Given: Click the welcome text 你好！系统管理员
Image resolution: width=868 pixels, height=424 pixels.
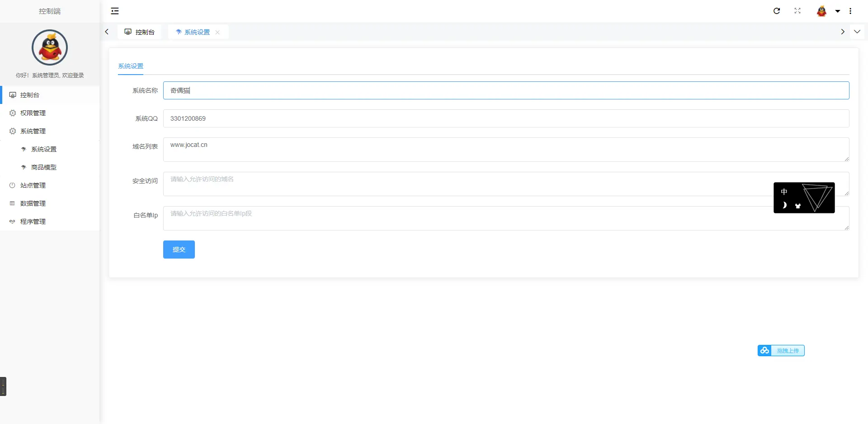Looking at the screenshot, I should click(50, 75).
